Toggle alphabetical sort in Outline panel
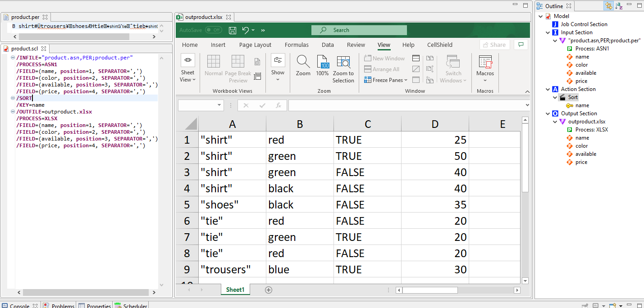This screenshot has height=308, width=644. pos(619,6)
